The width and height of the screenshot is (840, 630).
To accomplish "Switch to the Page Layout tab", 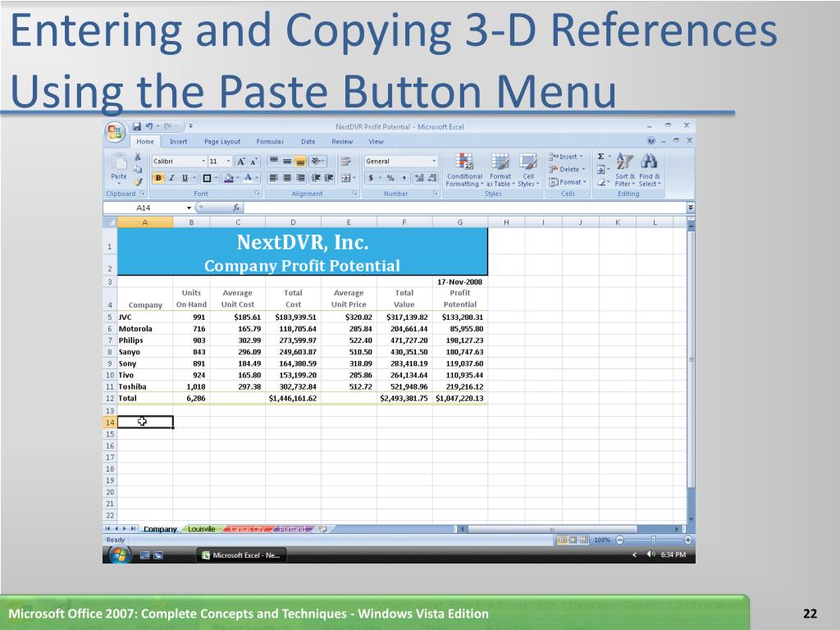I will coord(222,141).
